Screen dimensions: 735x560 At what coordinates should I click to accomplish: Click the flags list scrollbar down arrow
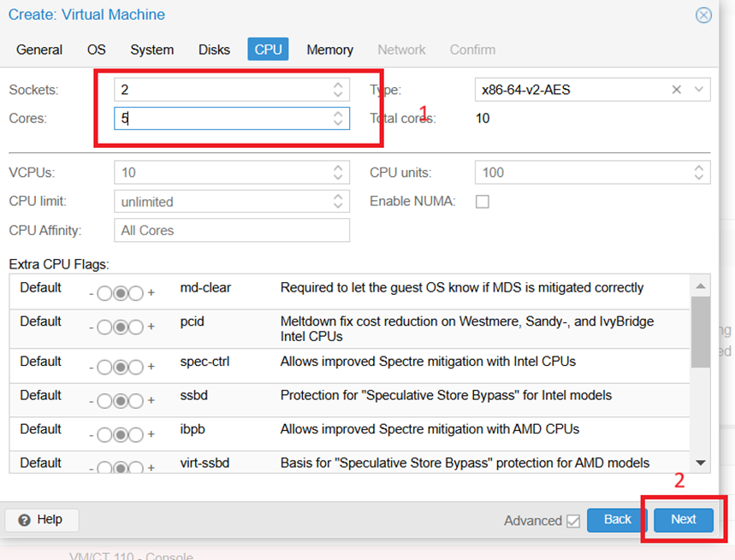pyautogui.click(x=700, y=463)
